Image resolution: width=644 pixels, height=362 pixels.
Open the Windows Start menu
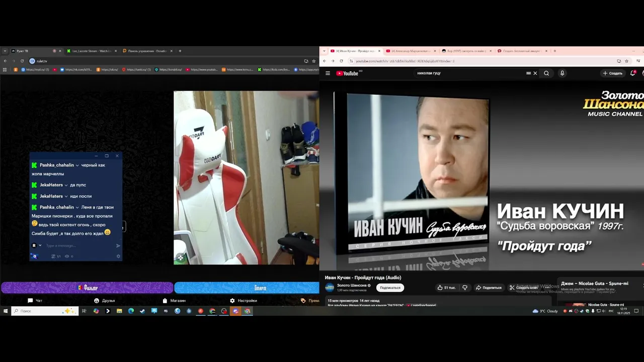tap(6, 311)
